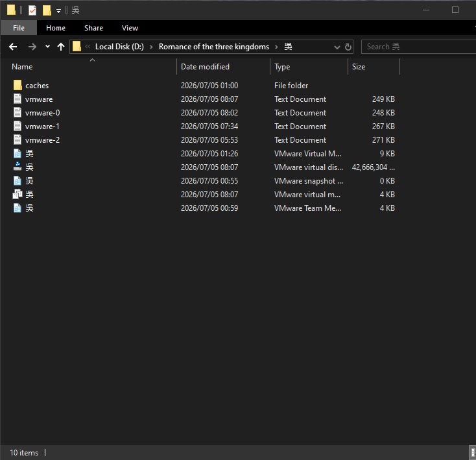Click the New Folder quick access icon
This screenshot has height=460, width=476.
click(47, 10)
